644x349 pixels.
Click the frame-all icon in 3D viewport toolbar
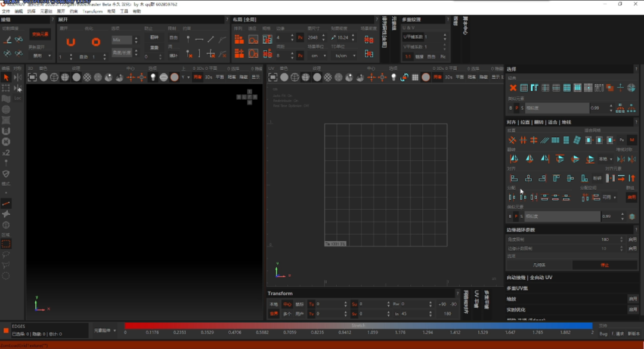click(32, 78)
